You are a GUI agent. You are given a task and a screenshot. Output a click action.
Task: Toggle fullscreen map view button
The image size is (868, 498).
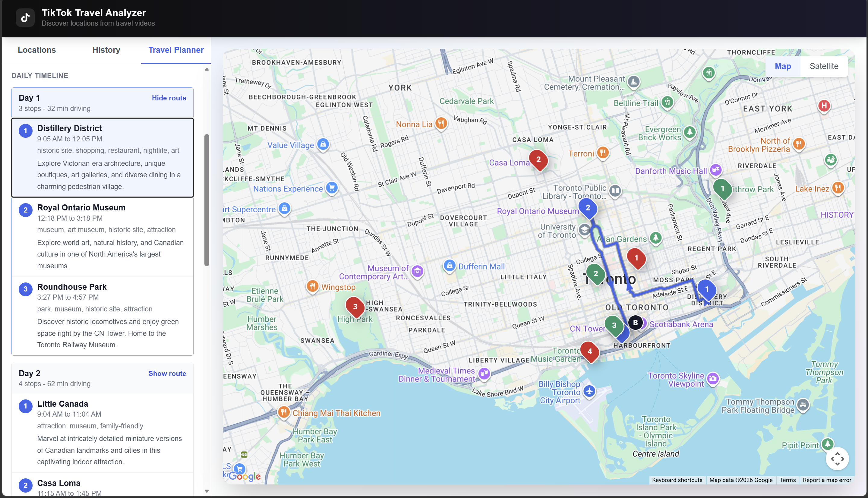tap(837, 459)
